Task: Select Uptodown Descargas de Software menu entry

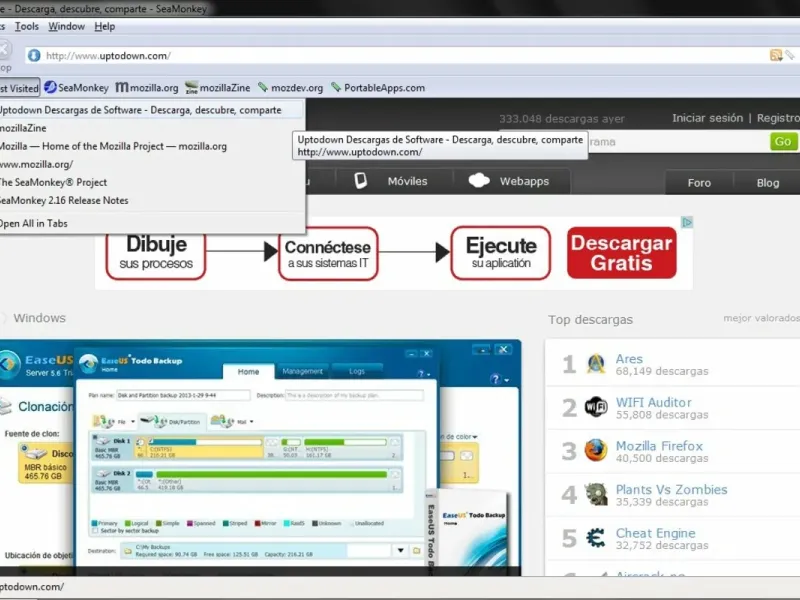Action: 152,110
